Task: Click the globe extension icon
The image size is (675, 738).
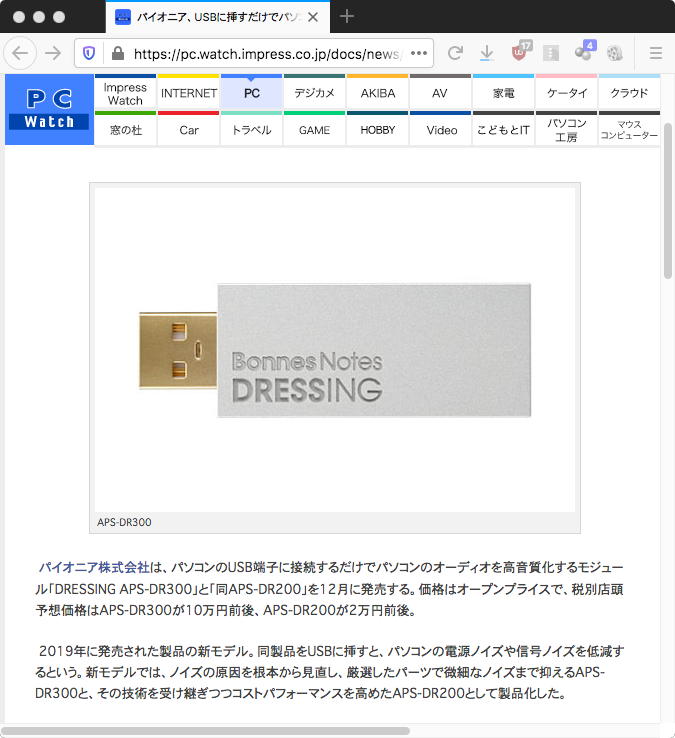Action: (615, 53)
